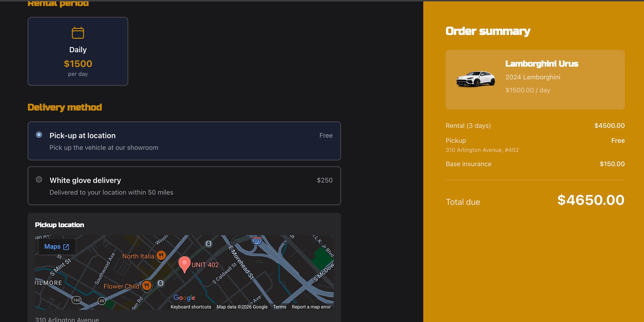Select the White glove delivery radio button
644x322 pixels.
(x=39, y=179)
